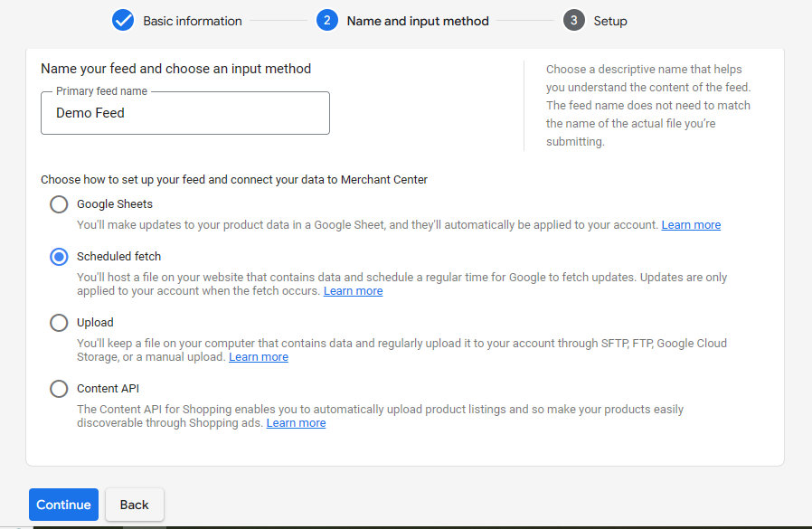The image size is (812, 529).
Task: Click the Basic information checkmark icon
Action: (123, 20)
